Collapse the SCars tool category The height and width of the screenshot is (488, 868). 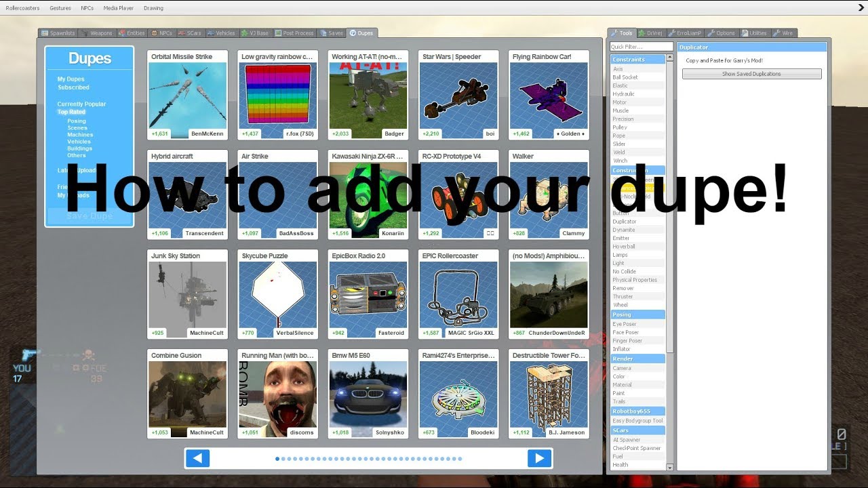tap(637, 430)
